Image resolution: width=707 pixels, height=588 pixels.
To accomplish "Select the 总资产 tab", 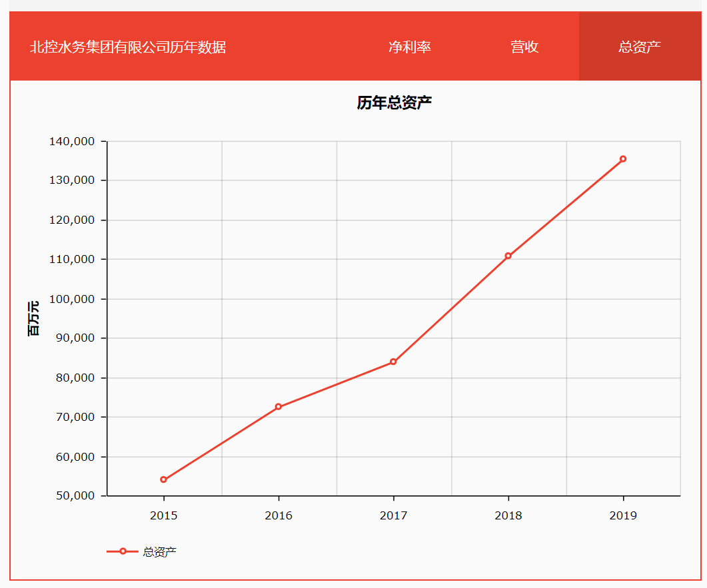I will [x=640, y=47].
